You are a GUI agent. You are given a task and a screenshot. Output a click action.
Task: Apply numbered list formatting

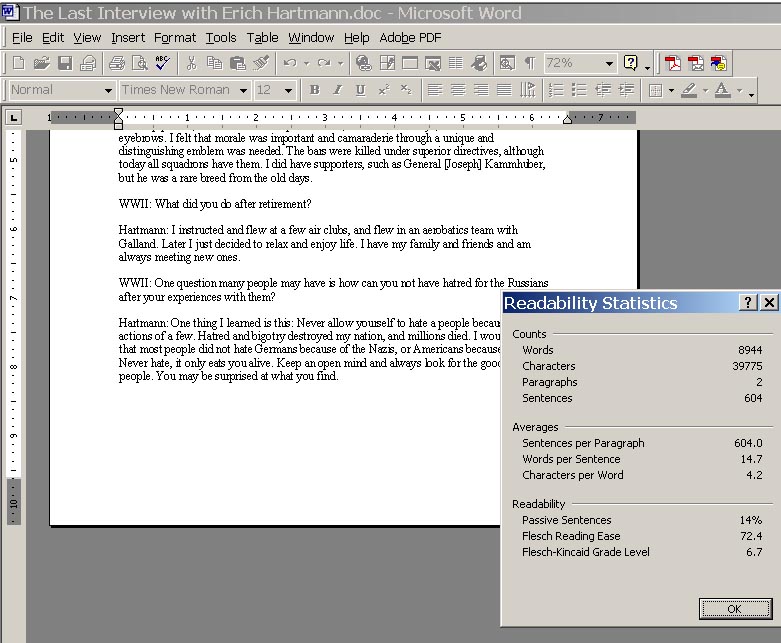tap(556, 90)
